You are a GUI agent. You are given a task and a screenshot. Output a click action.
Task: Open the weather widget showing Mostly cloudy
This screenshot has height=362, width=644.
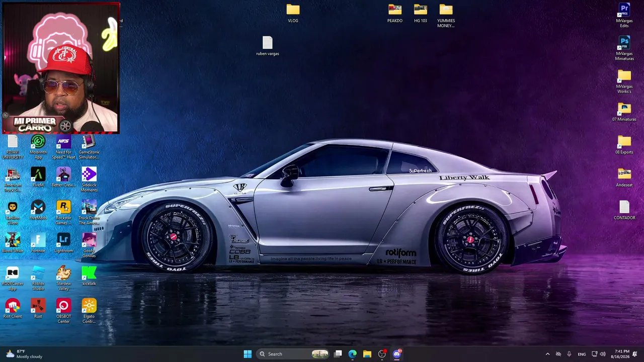coord(24,354)
